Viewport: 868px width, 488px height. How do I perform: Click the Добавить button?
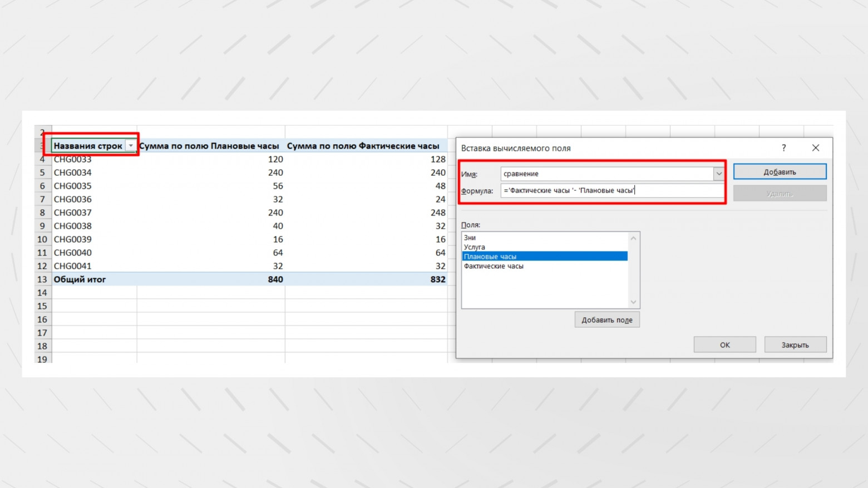pyautogui.click(x=779, y=172)
